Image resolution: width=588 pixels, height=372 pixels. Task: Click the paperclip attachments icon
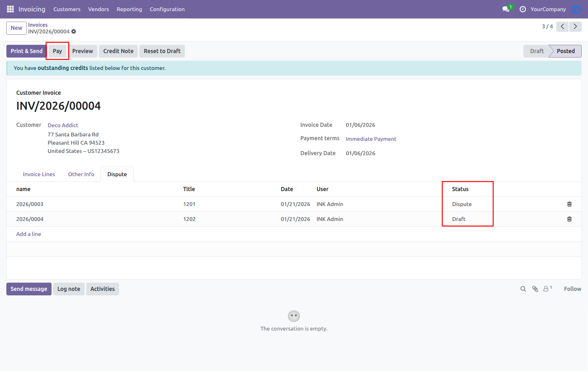tap(535, 289)
